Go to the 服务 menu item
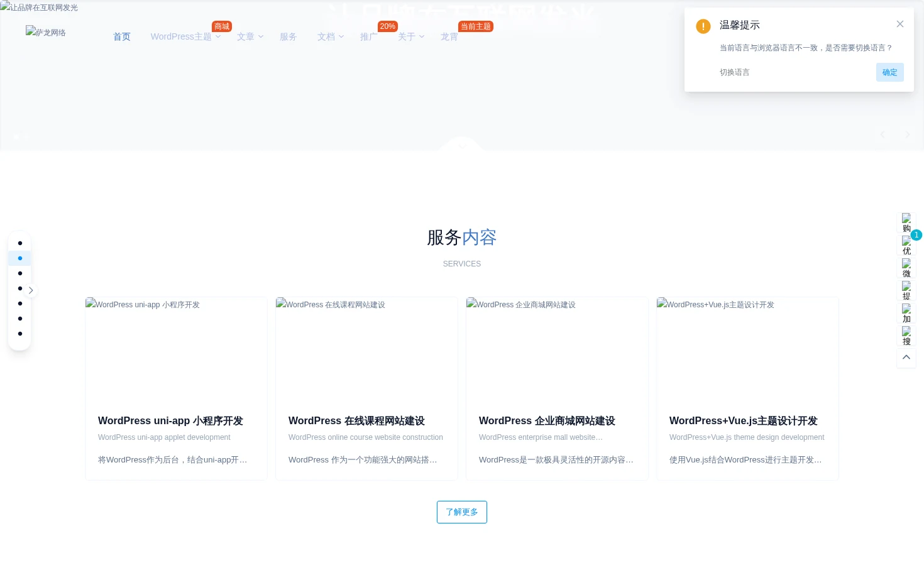Image resolution: width=924 pixels, height=580 pixels. tap(288, 36)
